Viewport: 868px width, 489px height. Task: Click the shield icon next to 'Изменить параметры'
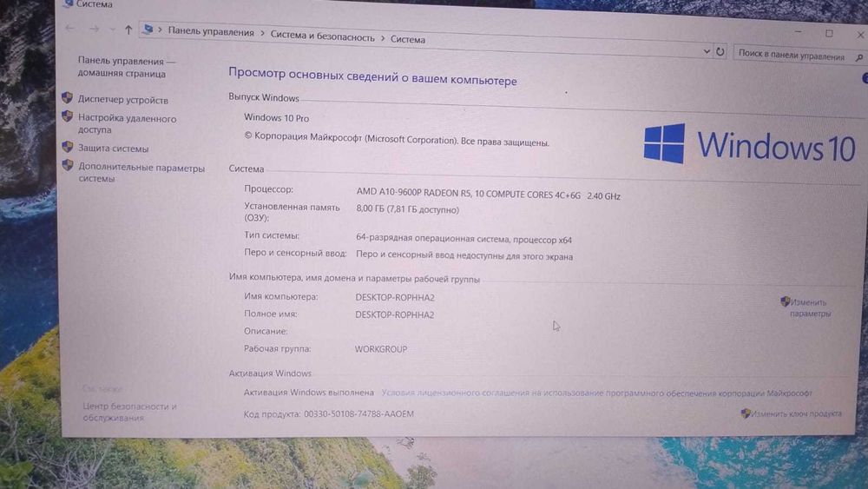pyautogui.click(x=785, y=301)
